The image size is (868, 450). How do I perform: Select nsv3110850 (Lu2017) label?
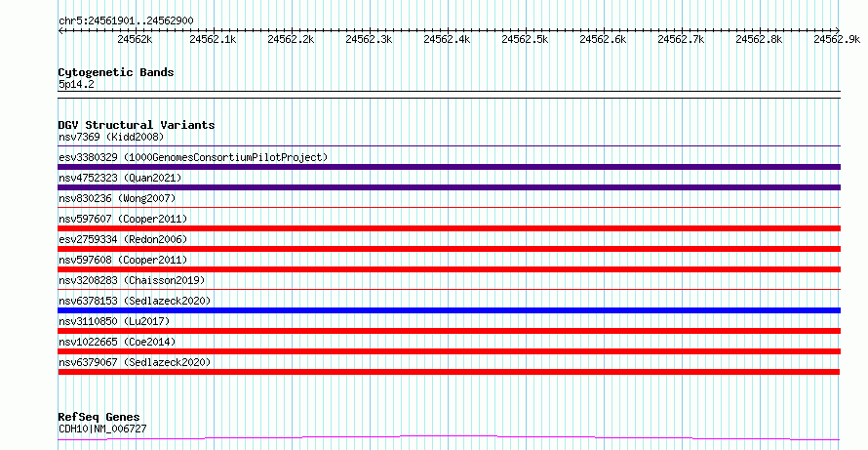click(x=114, y=321)
